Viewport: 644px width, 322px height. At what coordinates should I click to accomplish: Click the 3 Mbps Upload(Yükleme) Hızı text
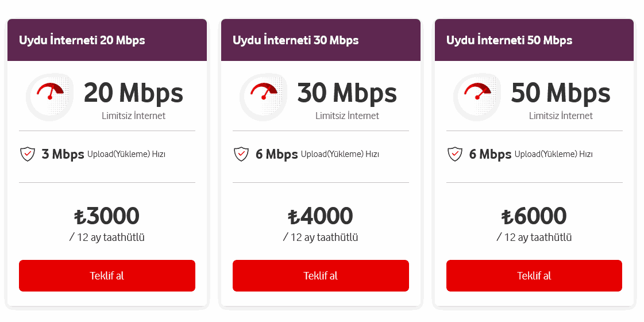click(x=103, y=154)
